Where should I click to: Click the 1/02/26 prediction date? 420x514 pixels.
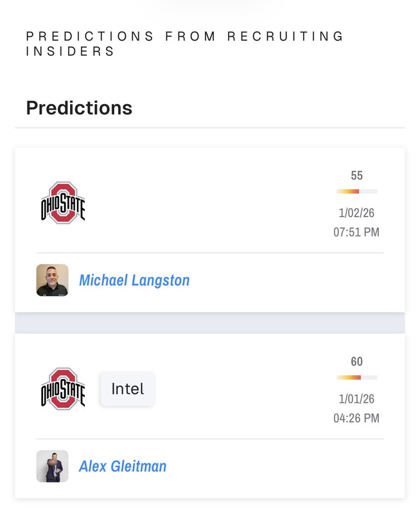(x=356, y=213)
